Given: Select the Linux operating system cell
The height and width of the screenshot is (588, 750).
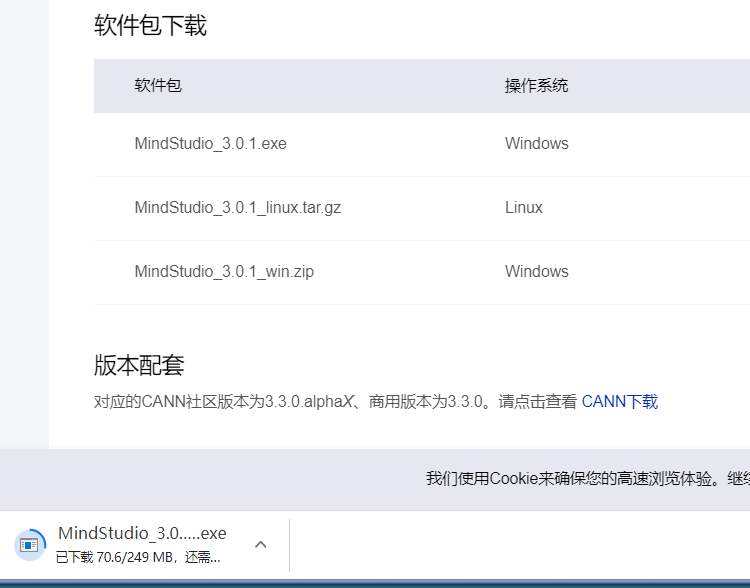Looking at the screenshot, I should (x=524, y=208).
